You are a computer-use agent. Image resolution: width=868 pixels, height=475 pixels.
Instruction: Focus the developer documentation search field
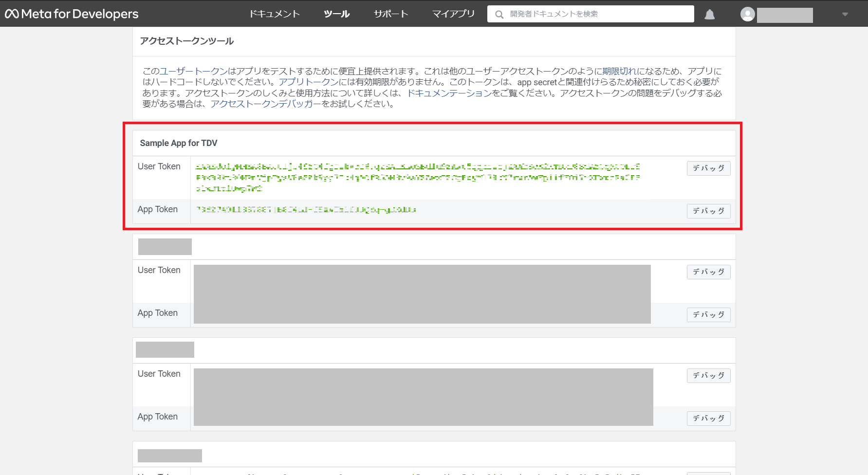tap(591, 14)
